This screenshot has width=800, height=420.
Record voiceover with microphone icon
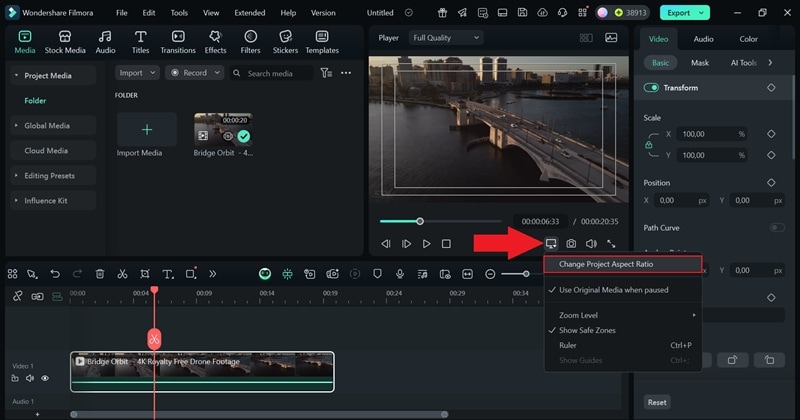tap(400, 274)
